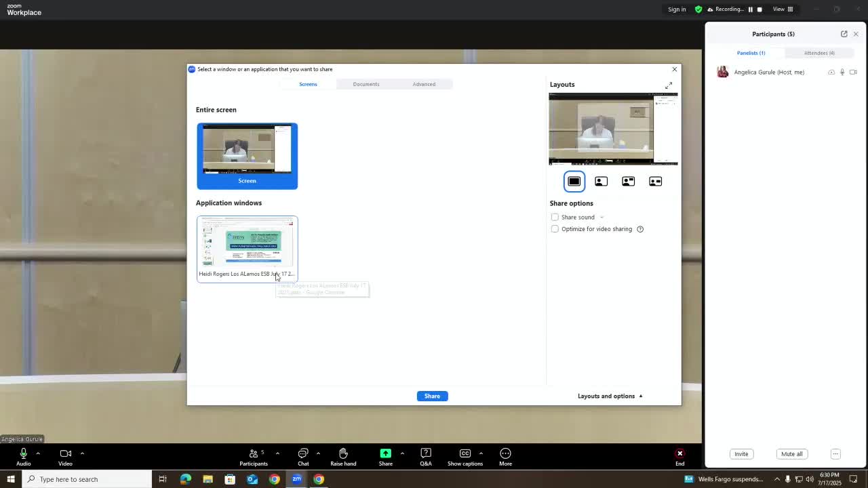Expand the Audio options arrow
Viewport: 868px width, 488px height.
(38, 453)
